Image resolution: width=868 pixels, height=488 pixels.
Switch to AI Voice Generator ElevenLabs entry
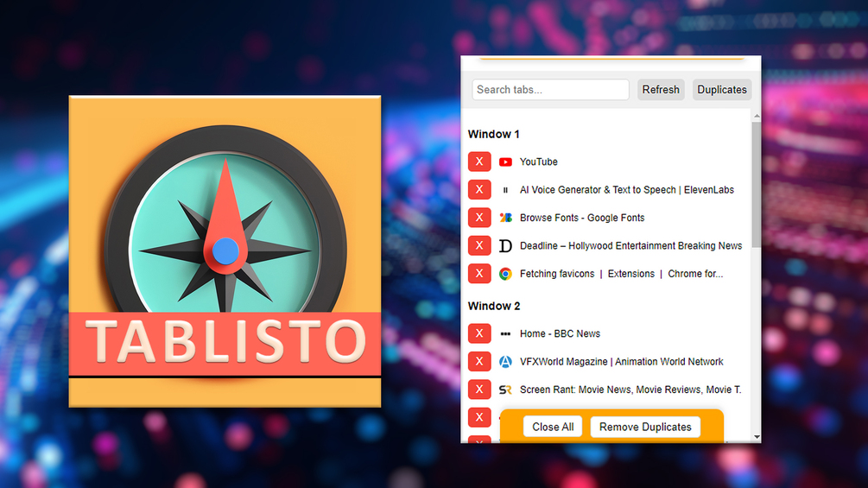coord(627,190)
